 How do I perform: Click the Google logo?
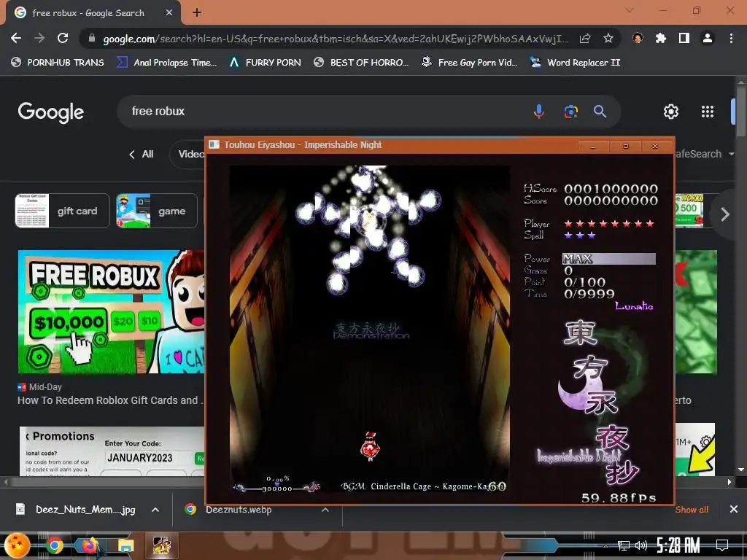pos(50,112)
